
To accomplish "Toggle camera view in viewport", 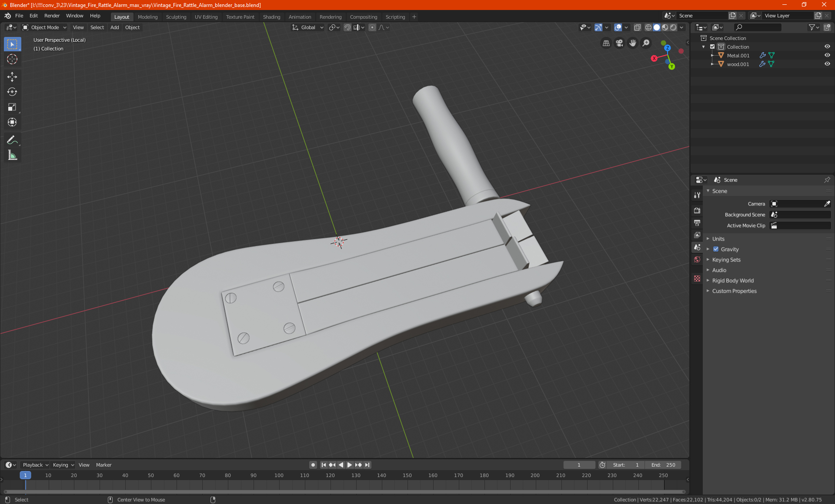I will pyautogui.click(x=619, y=43).
